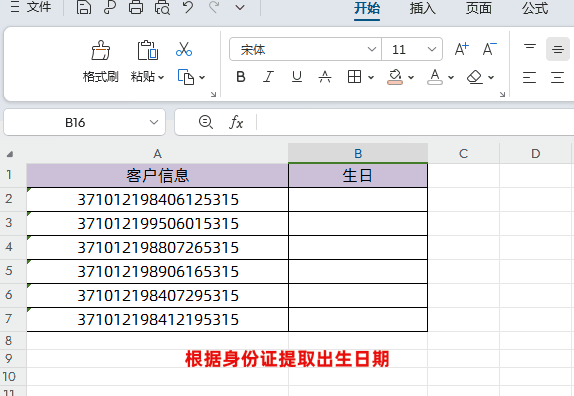
Task: Click the 客户信息 header cell
Action: [157, 175]
